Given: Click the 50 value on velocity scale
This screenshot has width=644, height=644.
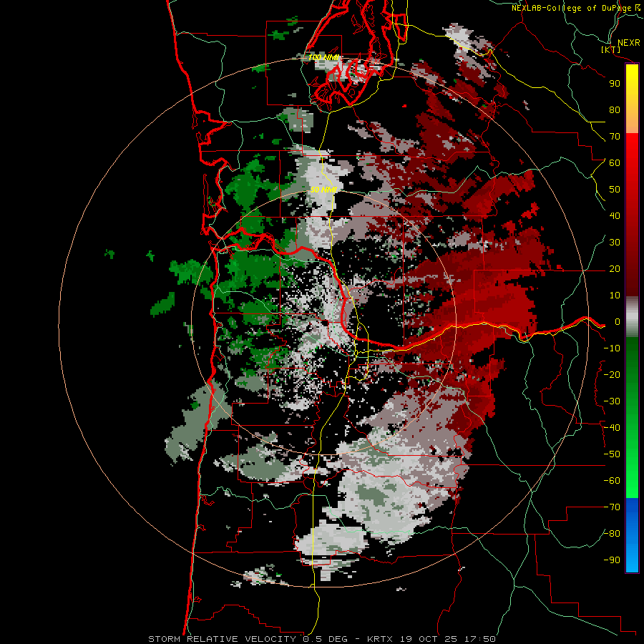Looking at the screenshot, I should (x=615, y=190).
